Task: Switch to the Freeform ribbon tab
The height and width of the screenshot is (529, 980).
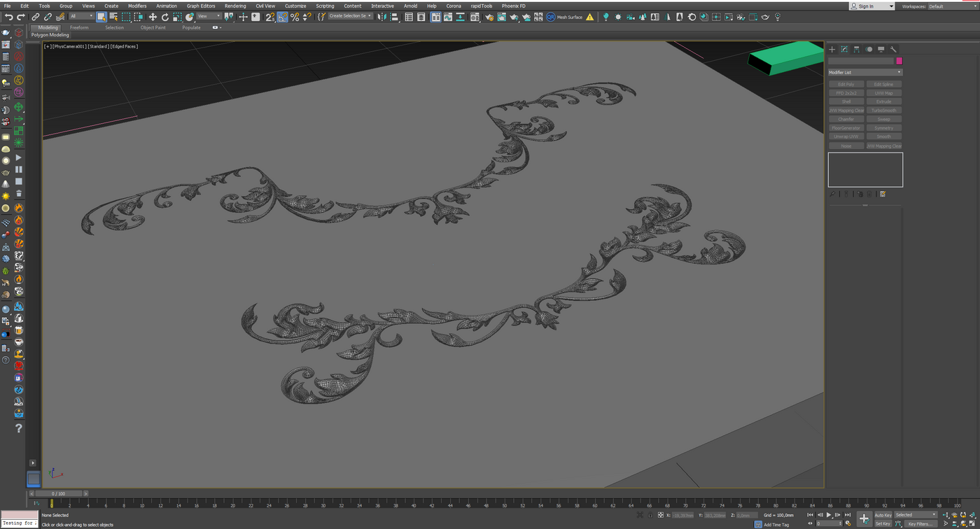Action: click(x=79, y=27)
